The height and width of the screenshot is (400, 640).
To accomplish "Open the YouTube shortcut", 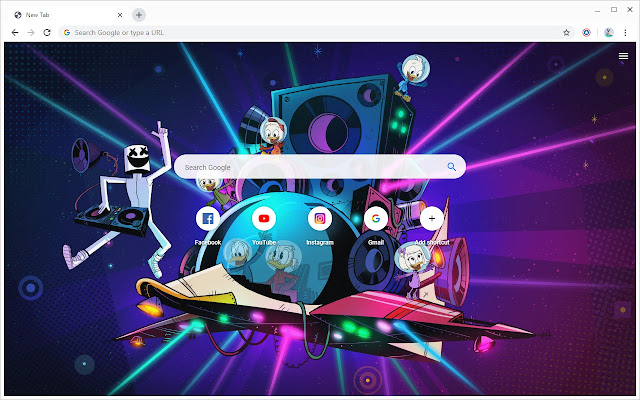I will click(x=264, y=219).
